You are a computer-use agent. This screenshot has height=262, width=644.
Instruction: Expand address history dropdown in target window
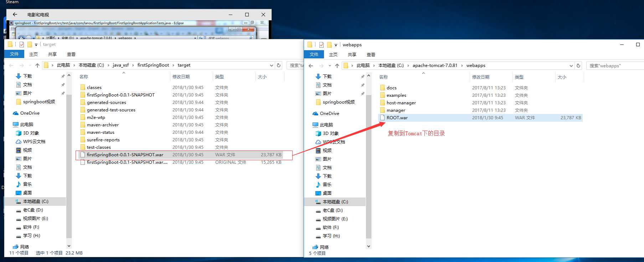[x=272, y=65]
